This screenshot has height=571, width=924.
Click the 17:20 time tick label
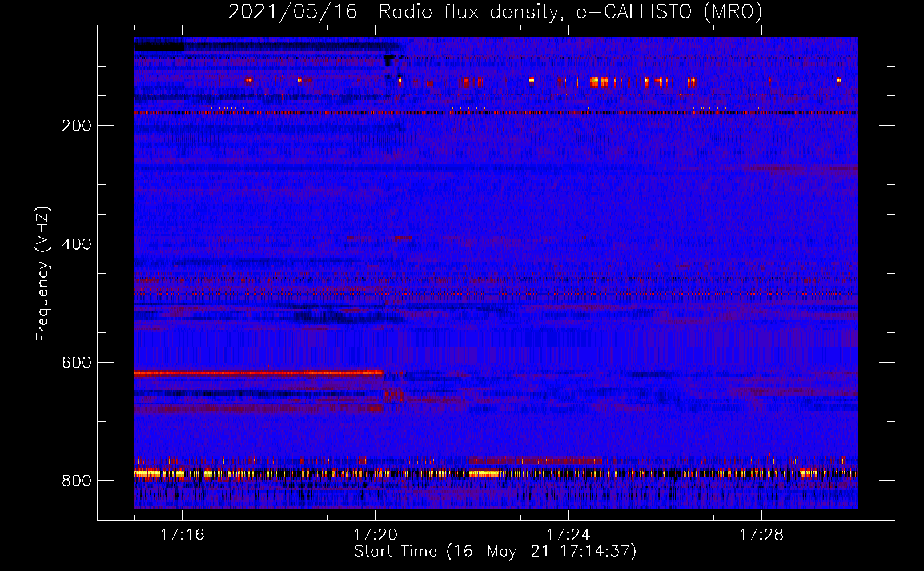coord(375,534)
